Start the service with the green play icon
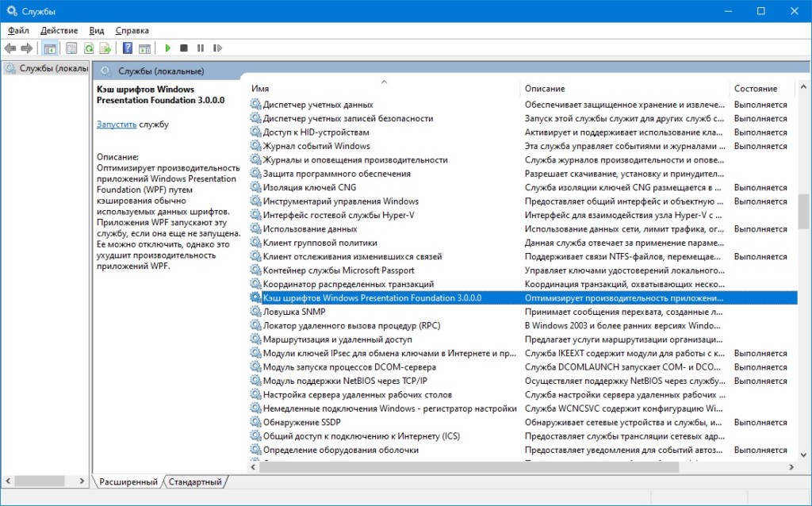 [167, 48]
